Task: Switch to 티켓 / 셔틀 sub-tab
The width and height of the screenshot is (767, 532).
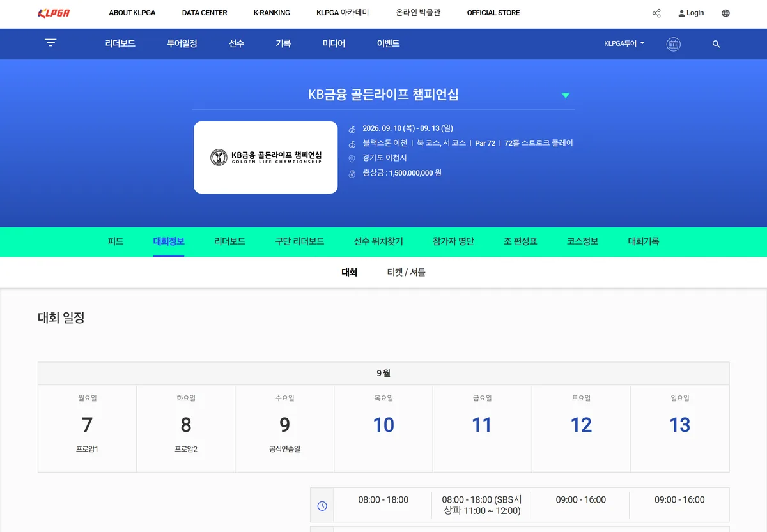Action: (x=406, y=272)
